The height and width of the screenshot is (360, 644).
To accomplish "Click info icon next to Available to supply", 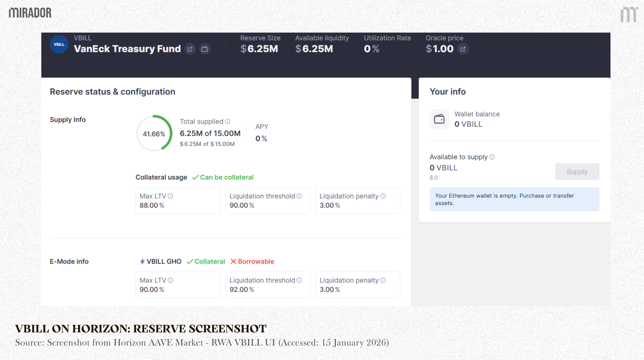I will pyautogui.click(x=492, y=157).
